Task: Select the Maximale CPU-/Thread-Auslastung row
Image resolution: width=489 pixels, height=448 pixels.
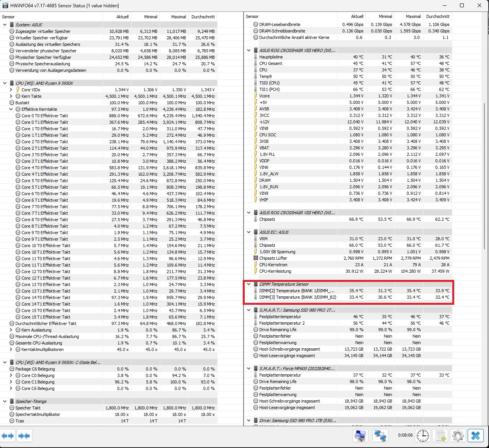Action: pyautogui.click(x=109, y=336)
